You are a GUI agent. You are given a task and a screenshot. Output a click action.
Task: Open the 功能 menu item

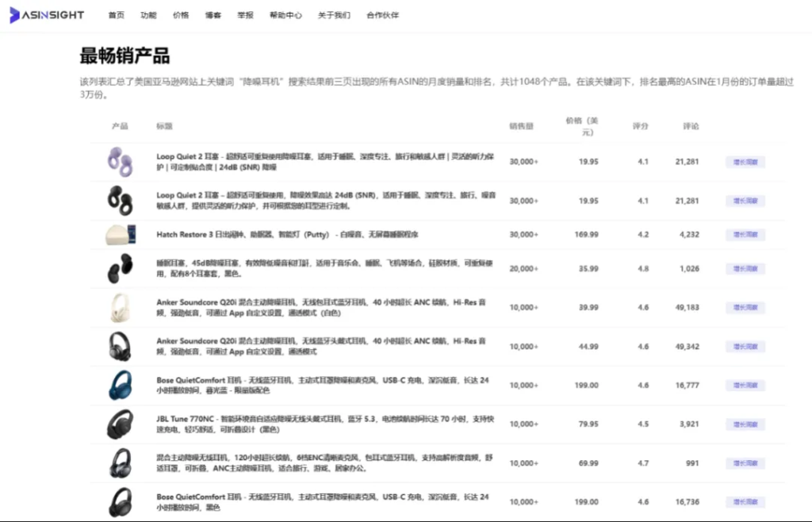click(148, 15)
